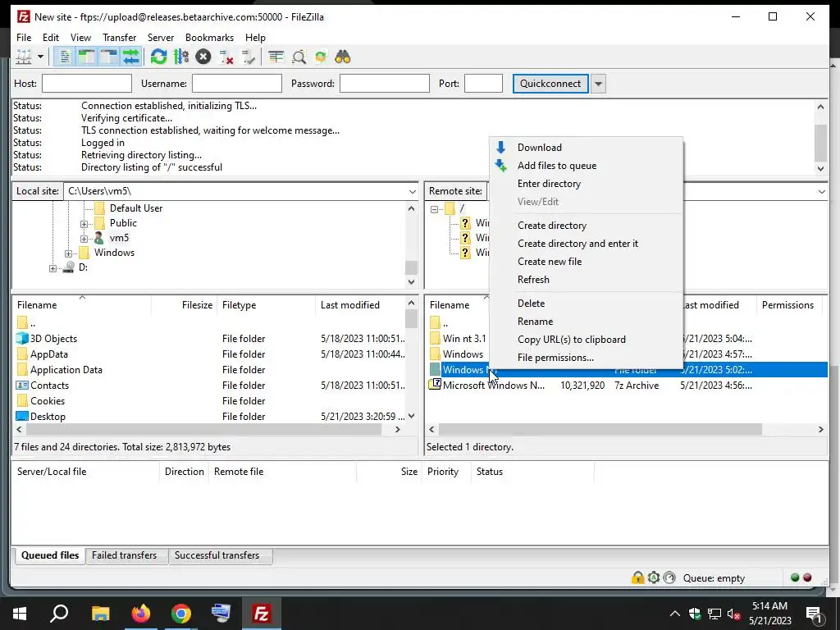Viewport: 840px width, 630px height.
Task: Click the 3D Objects folder icon
Action: (22, 339)
